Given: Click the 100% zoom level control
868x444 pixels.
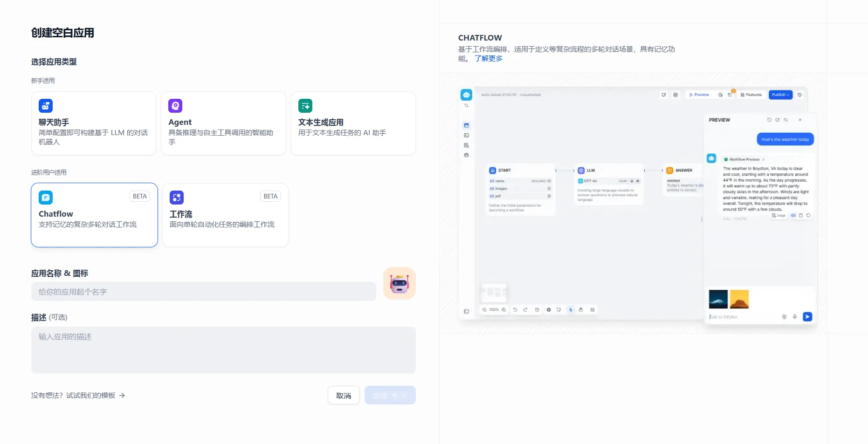Looking at the screenshot, I should point(494,310).
